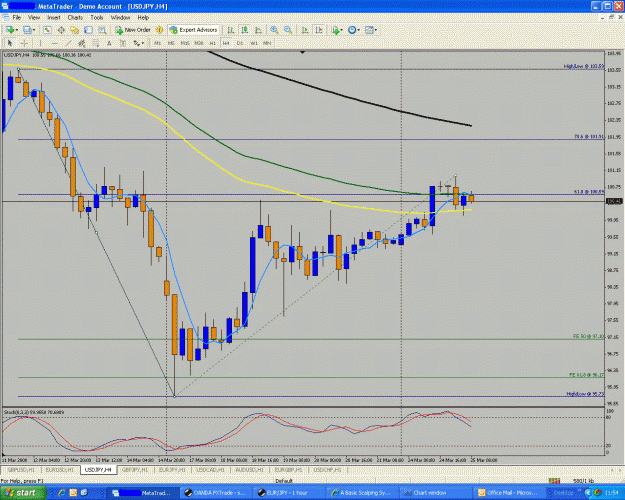This screenshot has height=500, width=625.
Task: Click the Arrows objects icon
Action: click(136, 43)
